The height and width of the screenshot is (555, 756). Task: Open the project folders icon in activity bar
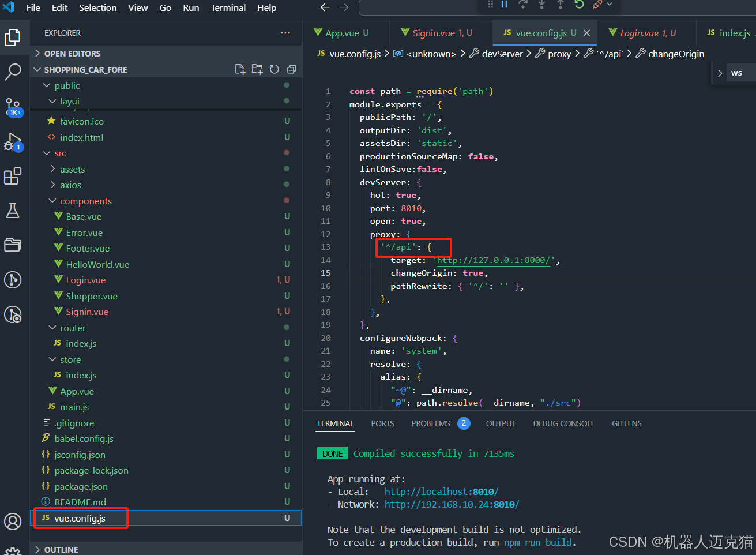[13, 245]
